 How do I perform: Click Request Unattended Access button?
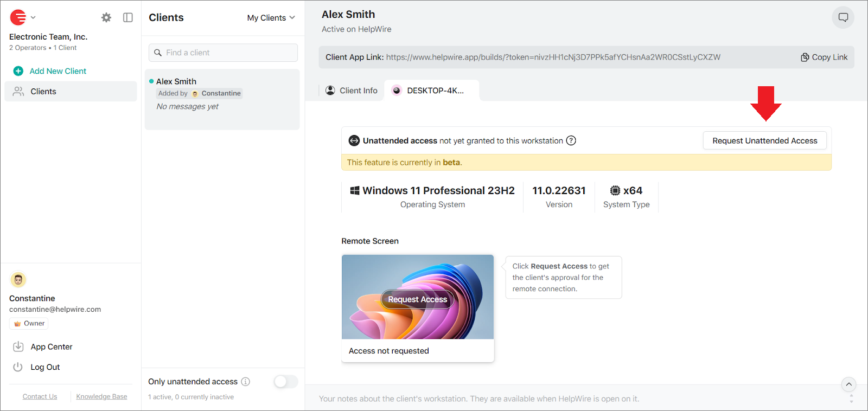click(x=765, y=140)
